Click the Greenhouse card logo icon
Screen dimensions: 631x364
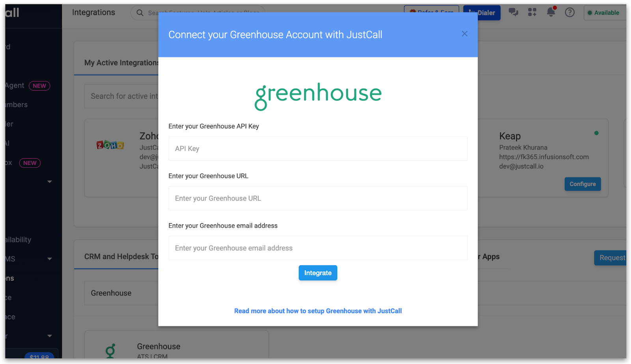click(x=110, y=351)
